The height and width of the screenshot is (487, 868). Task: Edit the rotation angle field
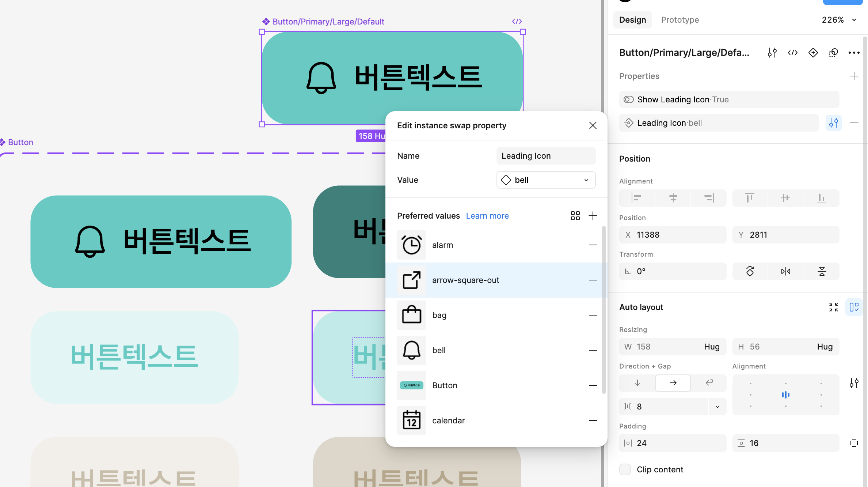tap(673, 271)
